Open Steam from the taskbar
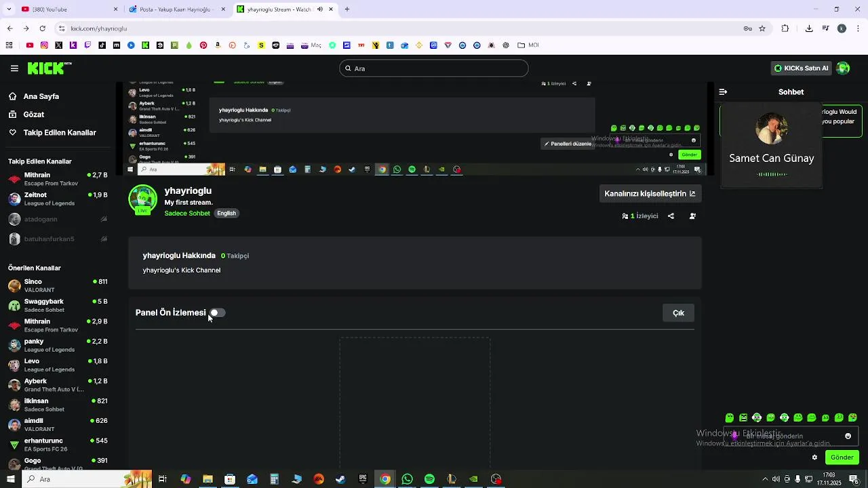868x488 pixels. [x=340, y=479]
